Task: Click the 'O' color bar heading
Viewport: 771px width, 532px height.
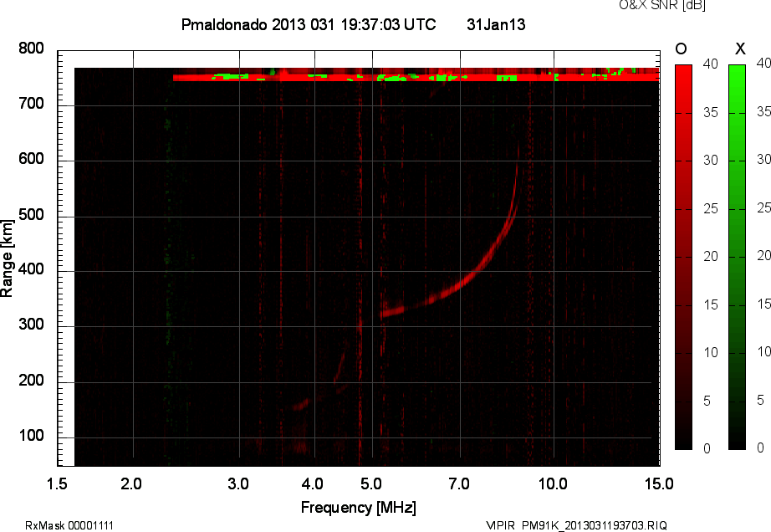Action: coord(681,49)
